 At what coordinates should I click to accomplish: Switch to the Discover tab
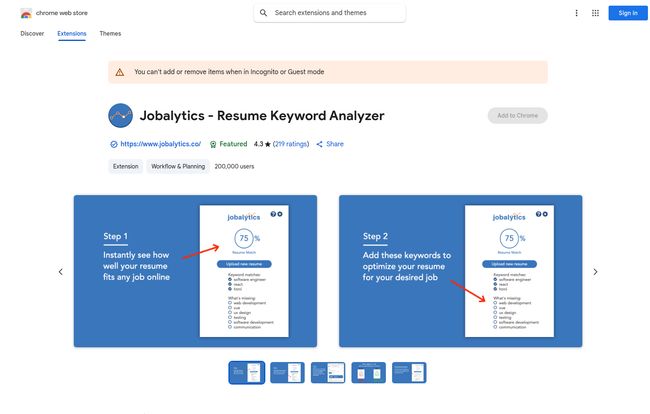click(32, 34)
